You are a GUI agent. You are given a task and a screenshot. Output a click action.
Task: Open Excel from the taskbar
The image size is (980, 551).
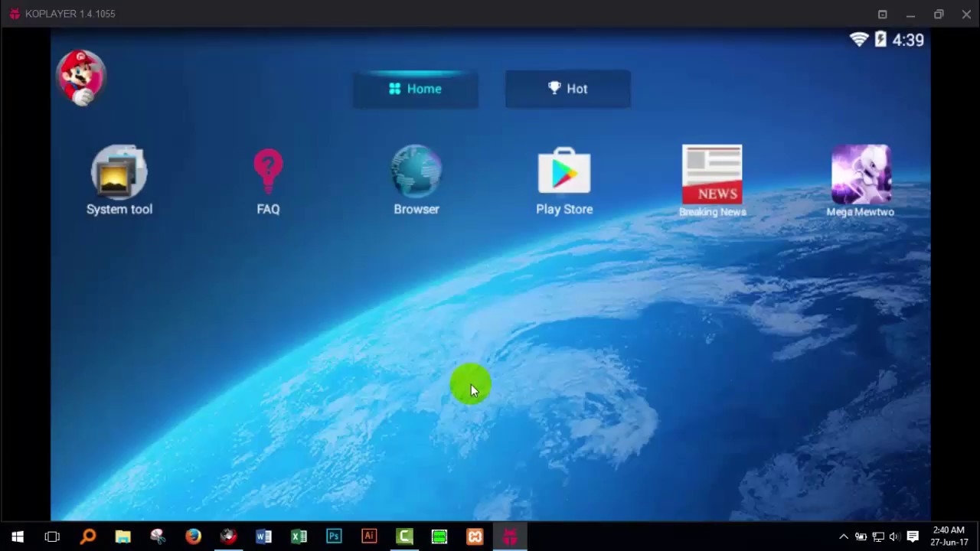299,536
